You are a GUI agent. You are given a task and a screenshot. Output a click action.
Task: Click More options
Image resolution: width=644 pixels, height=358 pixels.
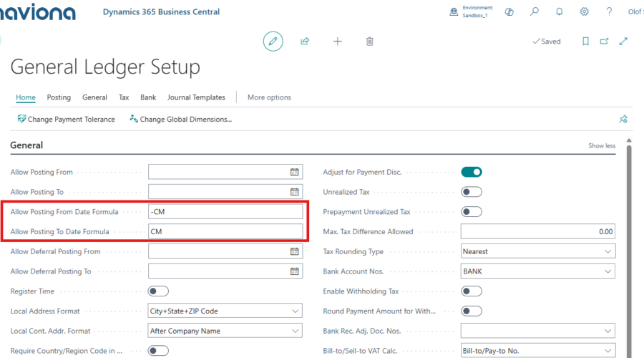[x=269, y=97]
